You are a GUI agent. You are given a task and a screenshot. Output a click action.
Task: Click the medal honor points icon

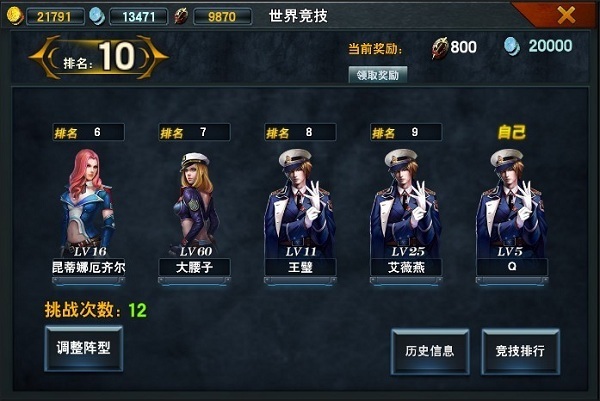181,16
